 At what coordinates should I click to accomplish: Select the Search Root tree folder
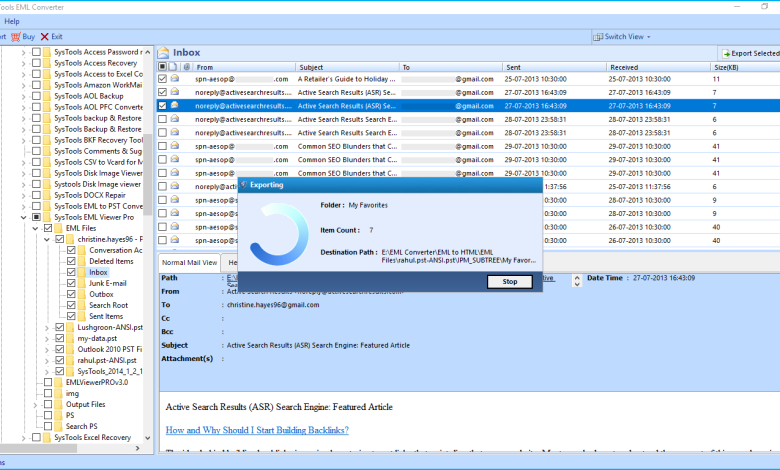108,305
